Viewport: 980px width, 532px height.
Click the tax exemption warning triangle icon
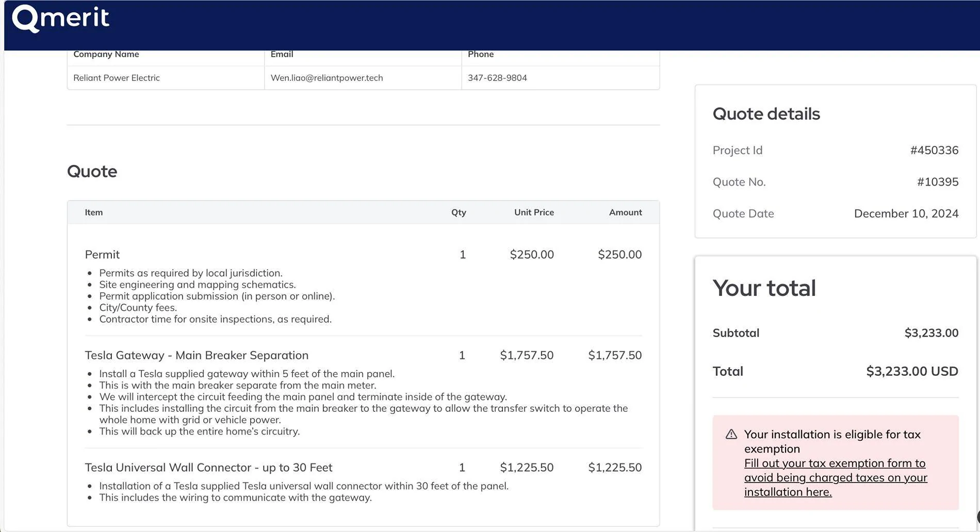coord(731,434)
